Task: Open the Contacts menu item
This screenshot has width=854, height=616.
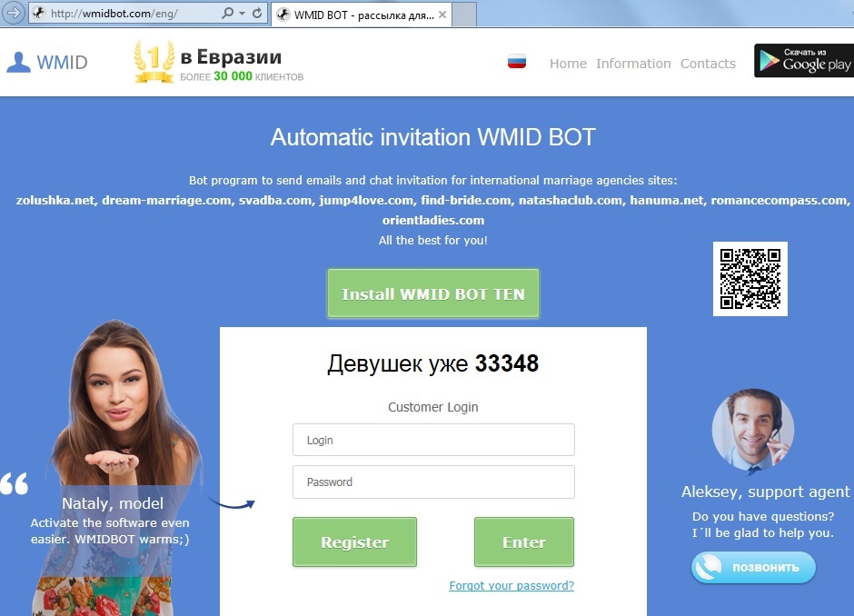Action: [x=708, y=64]
